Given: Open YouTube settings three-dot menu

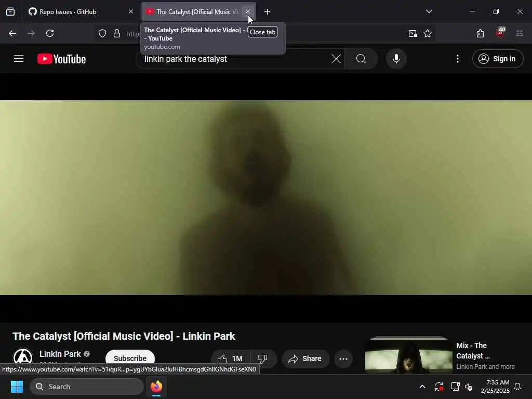Looking at the screenshot, I should coord(458,59).
